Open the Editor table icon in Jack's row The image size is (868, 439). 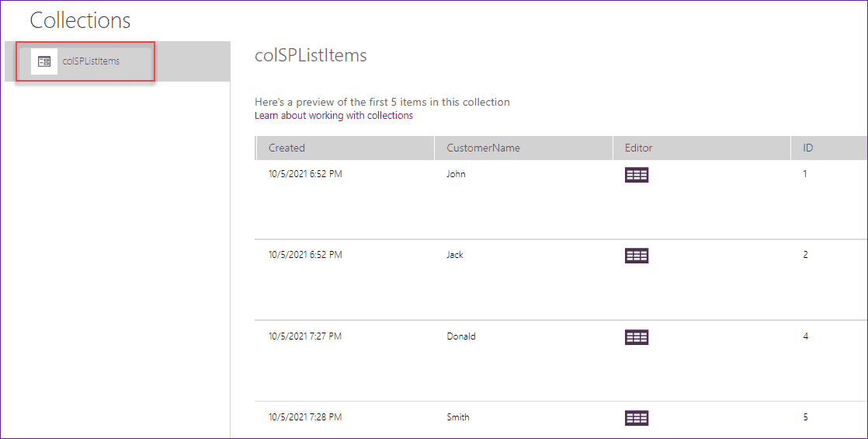coord(637,256)
